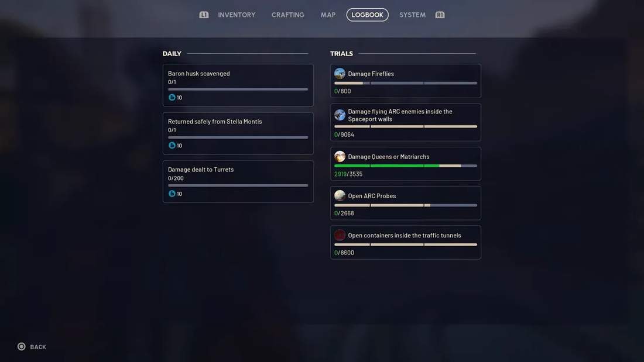Click the flying ARC enemies trial icon

340,115
